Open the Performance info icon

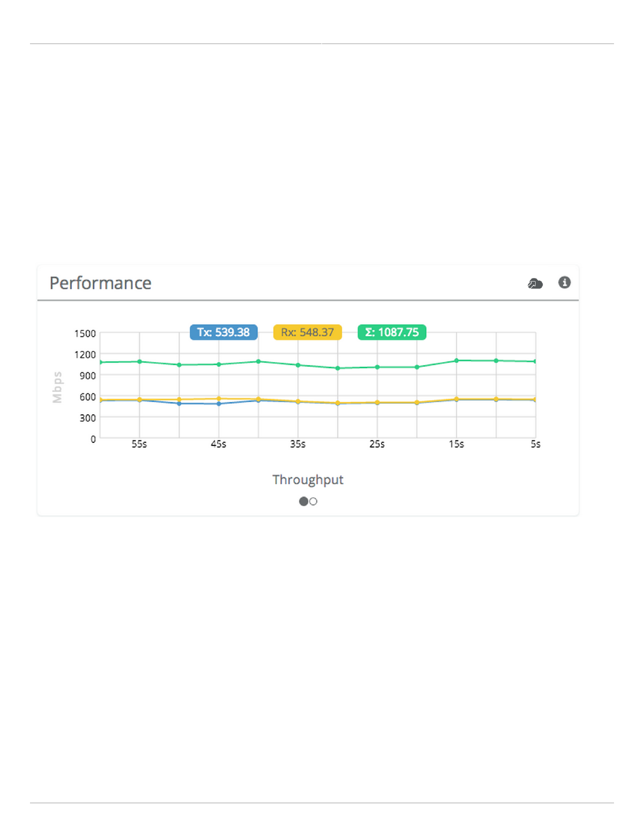[x=565, y=283]
